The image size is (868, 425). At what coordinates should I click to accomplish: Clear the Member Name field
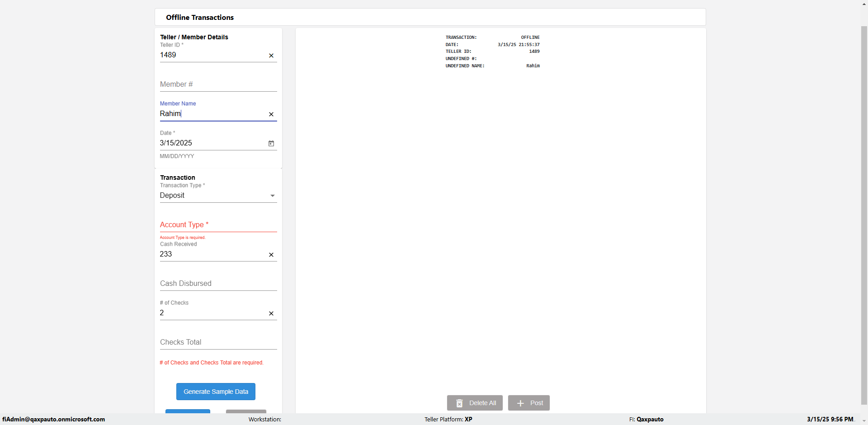point(271,114)
